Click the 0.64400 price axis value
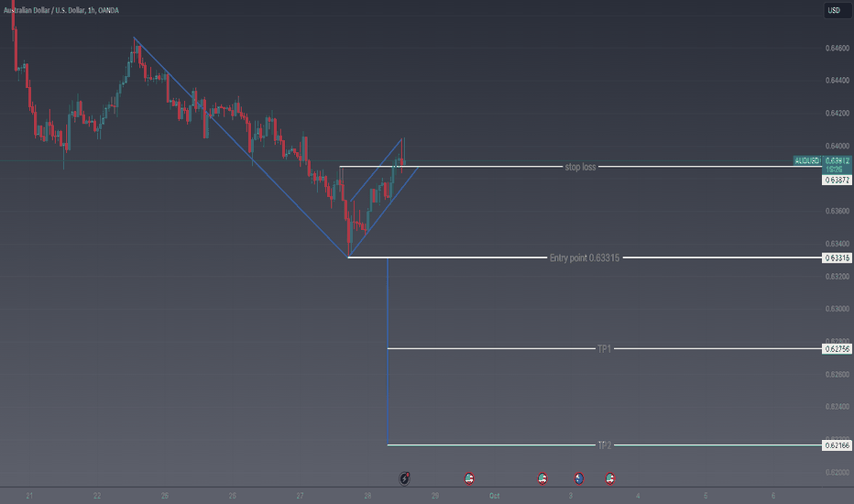 pyautogui.click(x=838, y=80)
